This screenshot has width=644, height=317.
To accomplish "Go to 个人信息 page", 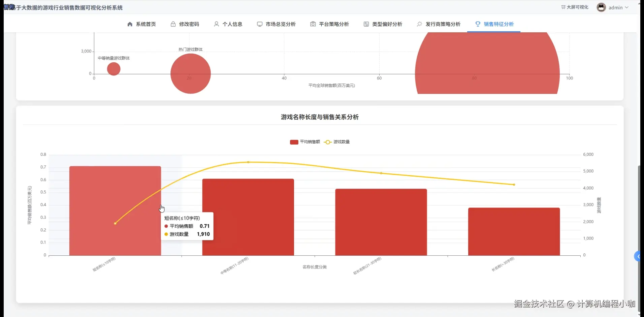I will 228,24.
